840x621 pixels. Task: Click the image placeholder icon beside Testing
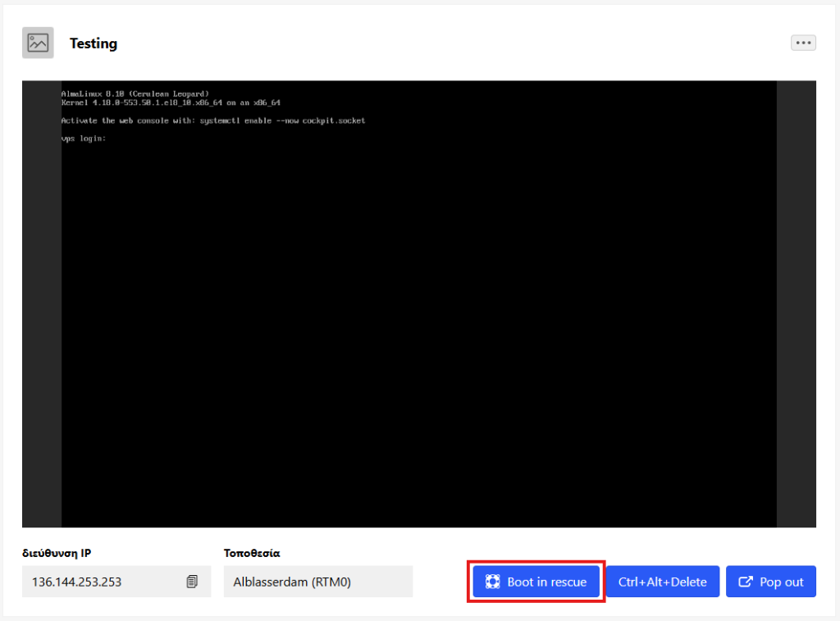pos(38,43)
